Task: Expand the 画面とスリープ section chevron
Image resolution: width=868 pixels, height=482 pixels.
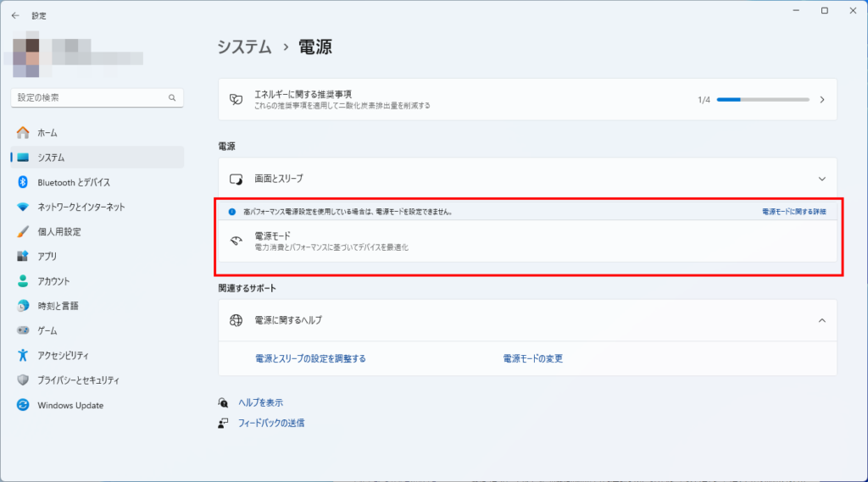Action: (x=822, y=179)
